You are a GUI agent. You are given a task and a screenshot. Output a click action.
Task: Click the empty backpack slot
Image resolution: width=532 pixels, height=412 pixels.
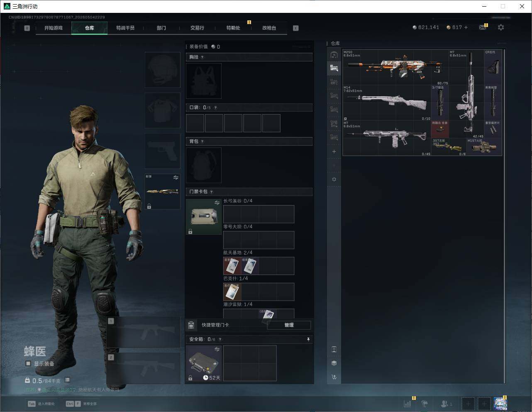(x=203, y=165)
